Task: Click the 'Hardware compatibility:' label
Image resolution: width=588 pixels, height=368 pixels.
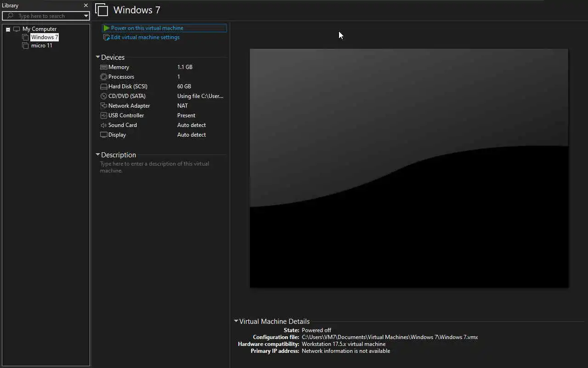Action: [269, 344]
